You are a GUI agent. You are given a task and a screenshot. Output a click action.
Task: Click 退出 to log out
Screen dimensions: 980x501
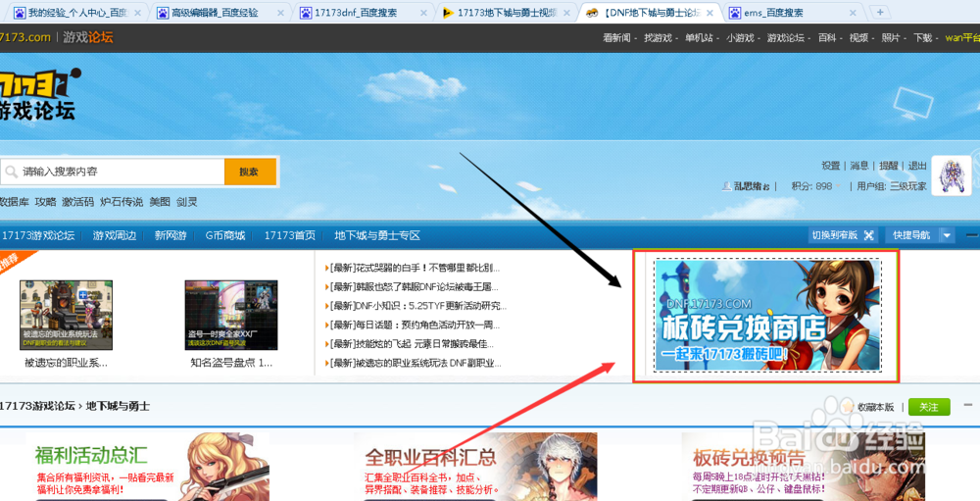pos(917,166)
